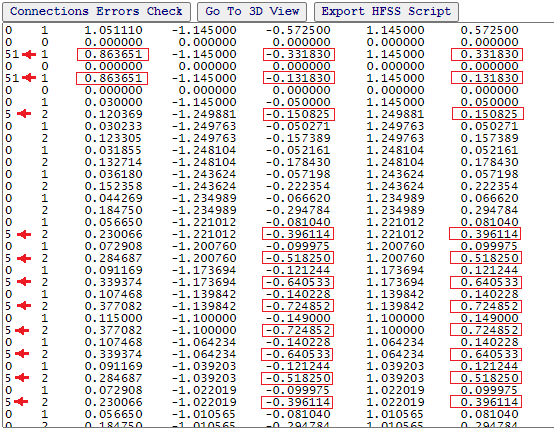Image resolution: width=554 pixels, height=430 pixels.
Task: Click -1.022019 in the 0.072908 row
Action: pyautogui.click(x=204, y=390)
